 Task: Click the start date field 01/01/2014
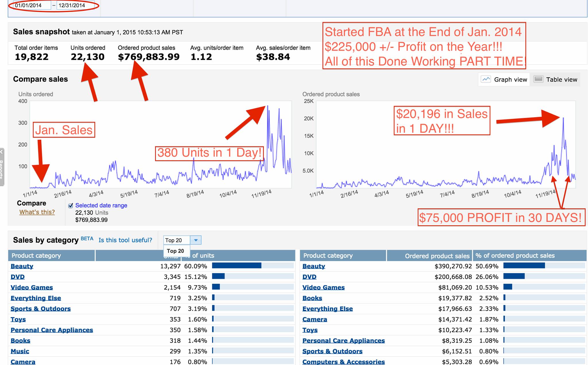32,5
